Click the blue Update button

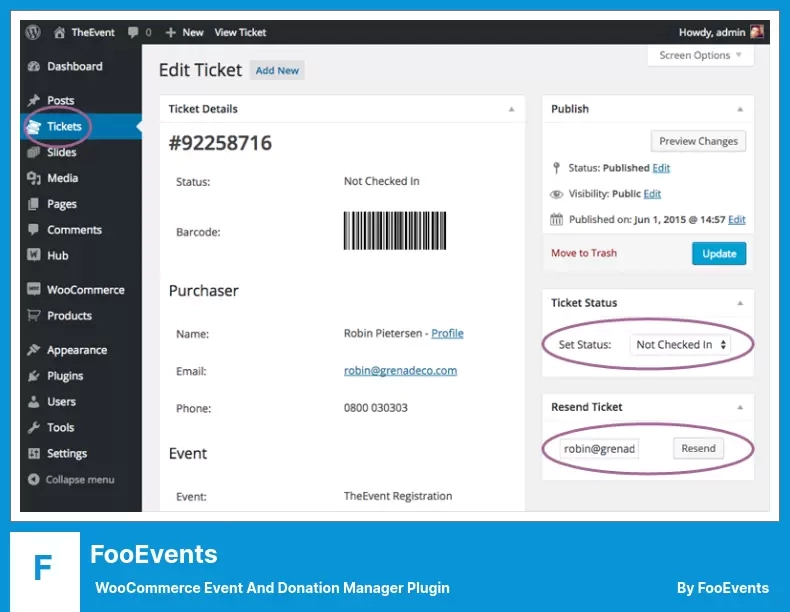[719, 253]
